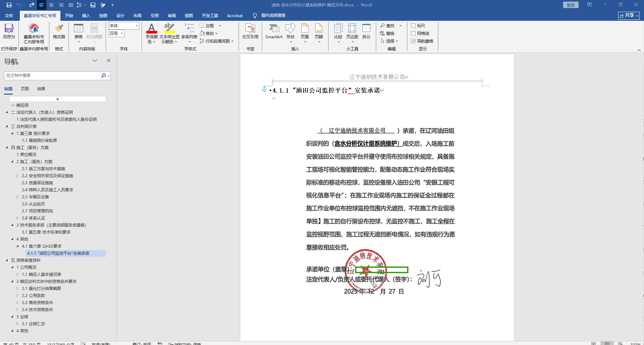Expand the 行和段落间距 line spacing dropdown
This screenshot has width=644, height=345.
232,41
